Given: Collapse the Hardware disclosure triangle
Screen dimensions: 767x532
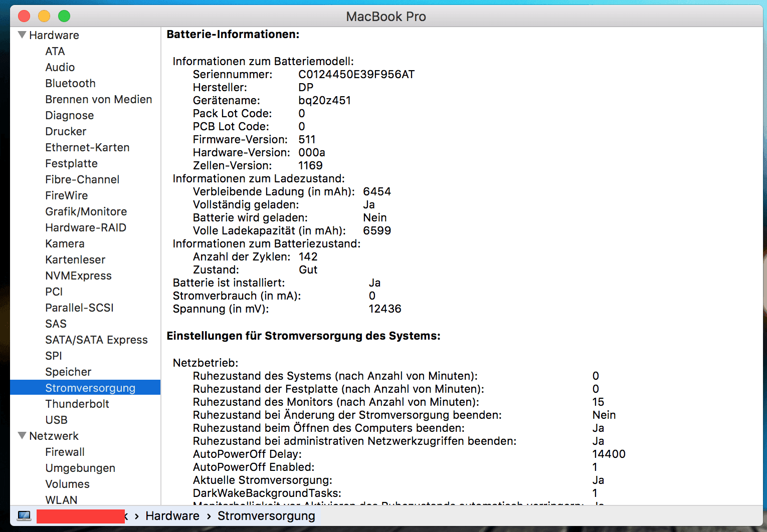Looking at the screenshot, I should click(22, 35).
